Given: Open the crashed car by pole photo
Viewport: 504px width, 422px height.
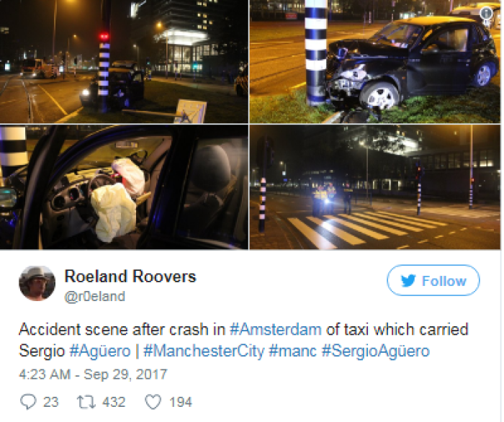Looking at the screenshot, I should pos(375,61).
